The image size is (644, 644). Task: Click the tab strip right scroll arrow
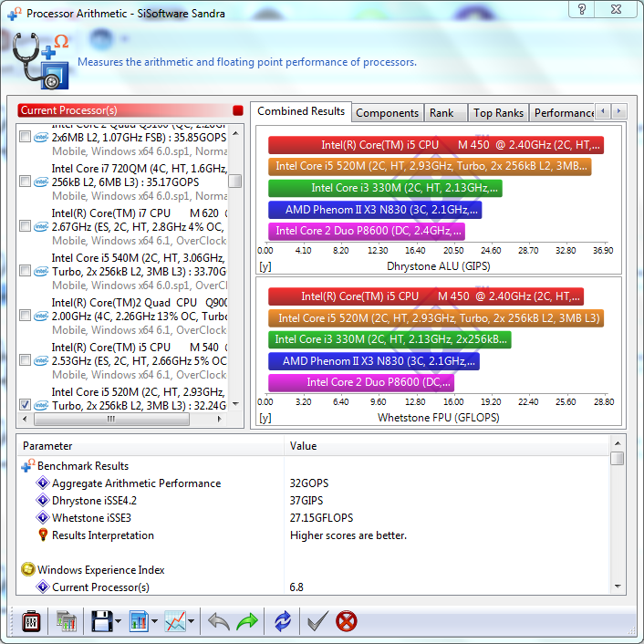pyautogui.click(x=619, y=111)
